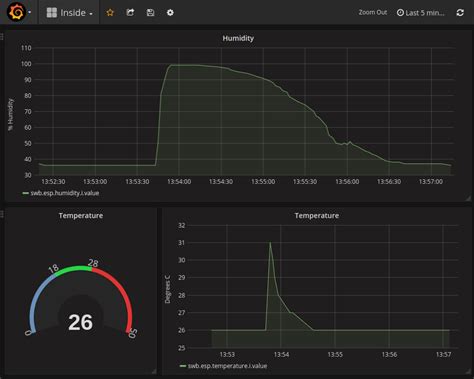Click the 13:56:00 humidity axis label
Image resolution: width=474 pixels, height=379 pixels.
tap(347, 182)
